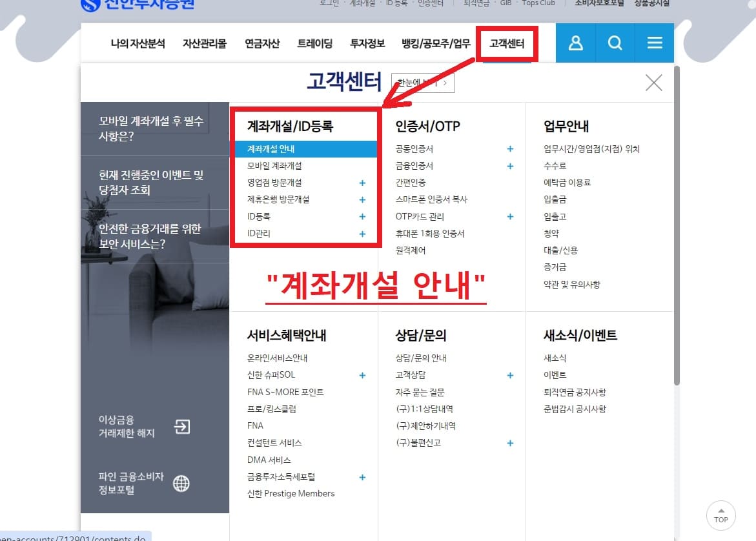Open the search magnifier icon
756x541 pixels.
point(615,43)
